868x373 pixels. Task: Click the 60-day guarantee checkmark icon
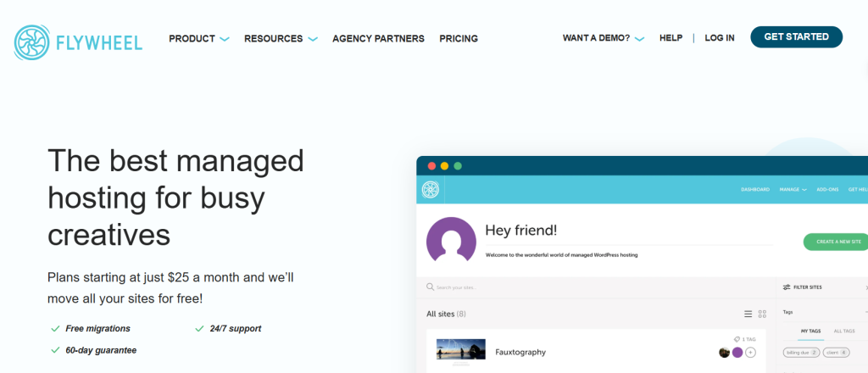55,350
